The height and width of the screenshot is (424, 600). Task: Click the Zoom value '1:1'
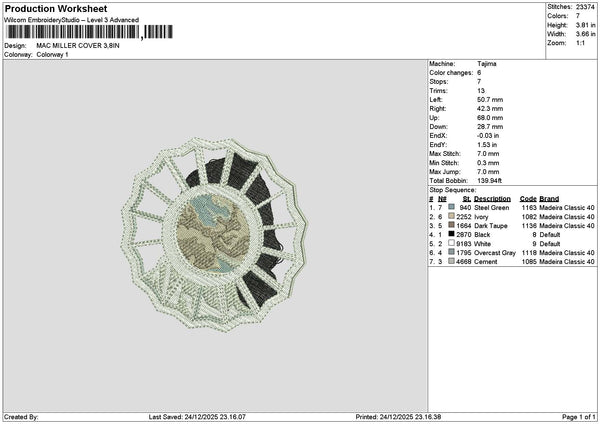click(x=580, y=43)
